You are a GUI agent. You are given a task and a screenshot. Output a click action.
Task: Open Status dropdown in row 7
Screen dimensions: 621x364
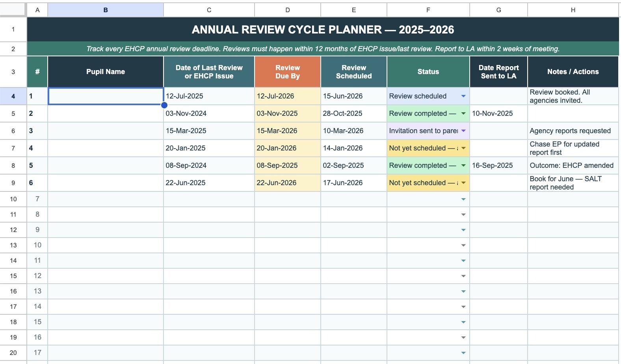click(x=463, y=148)
